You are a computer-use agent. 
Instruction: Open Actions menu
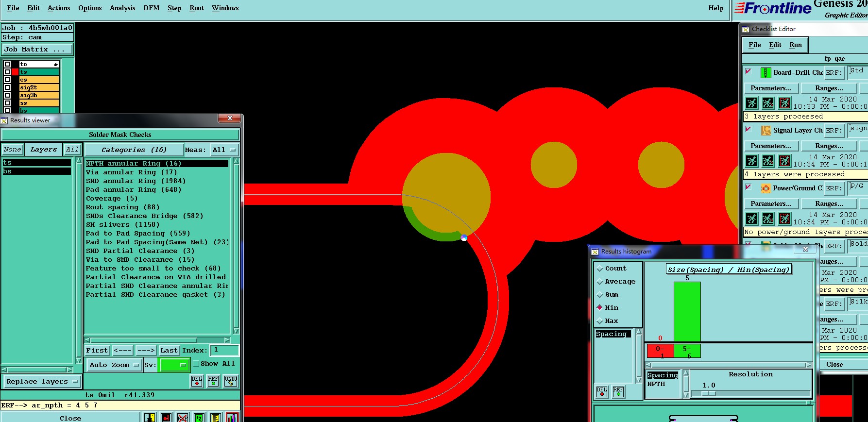(59, 8)
